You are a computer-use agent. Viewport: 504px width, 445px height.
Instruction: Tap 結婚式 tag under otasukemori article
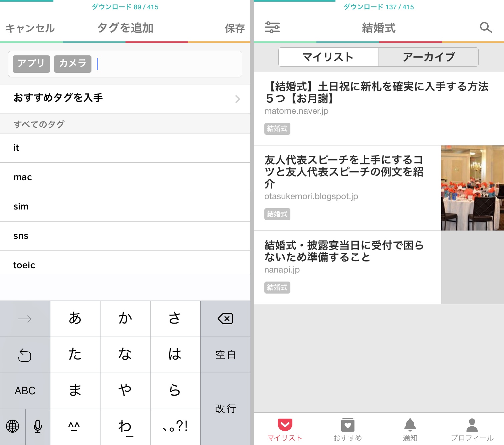coord(277,214)
